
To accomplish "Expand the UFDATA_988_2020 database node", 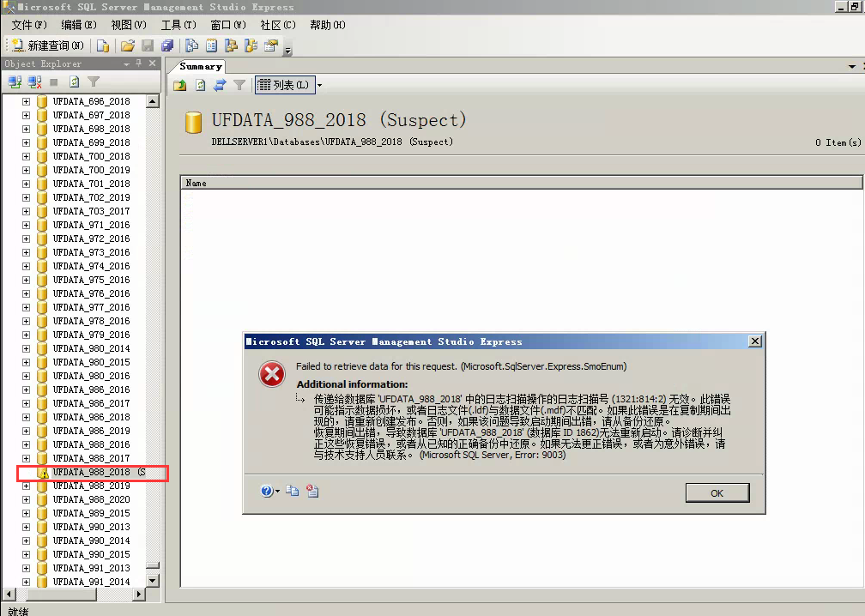I will click(26, 499).
